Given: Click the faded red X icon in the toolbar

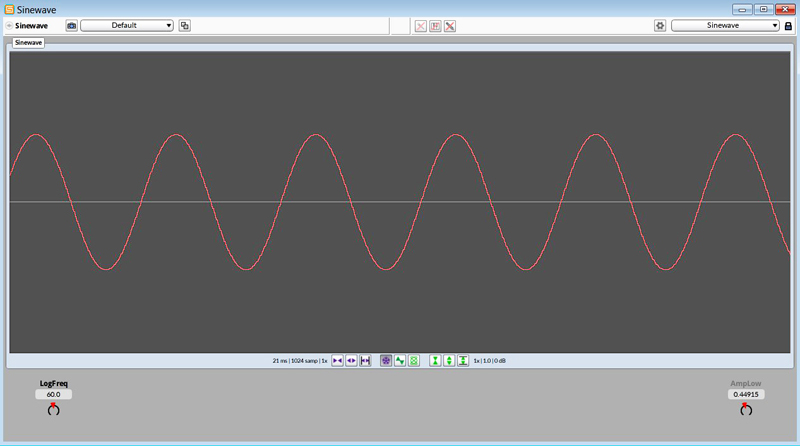Looking at the screenshot, I should [420, 26].
